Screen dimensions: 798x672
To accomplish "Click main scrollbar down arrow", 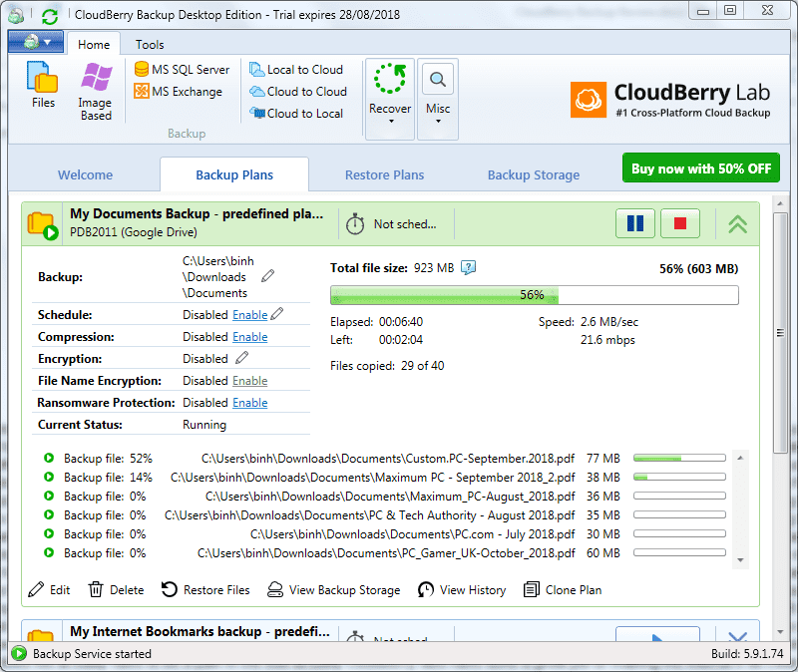I will coord(780,632).
